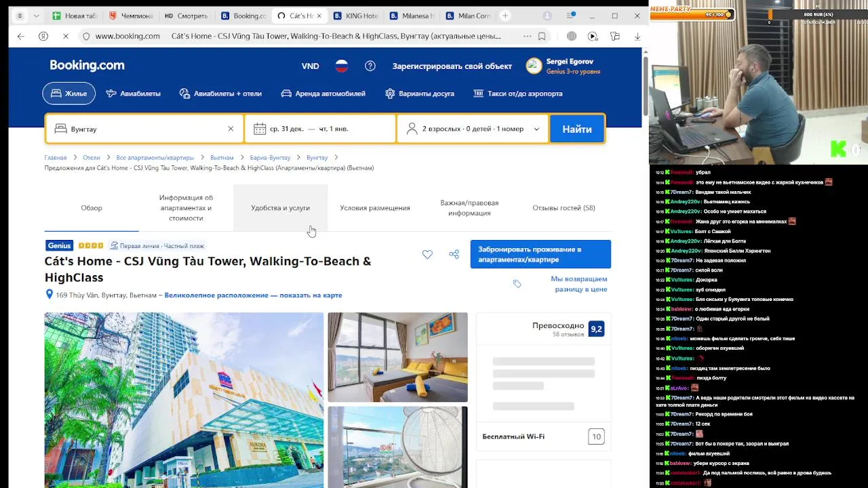Click Забронировать проживание в апартаментах/квартире

[x=540, y=254]
